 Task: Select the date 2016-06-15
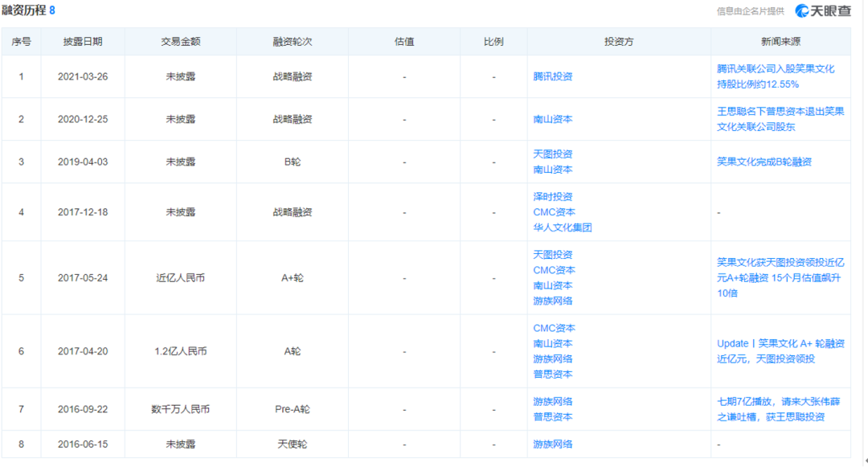83,444
